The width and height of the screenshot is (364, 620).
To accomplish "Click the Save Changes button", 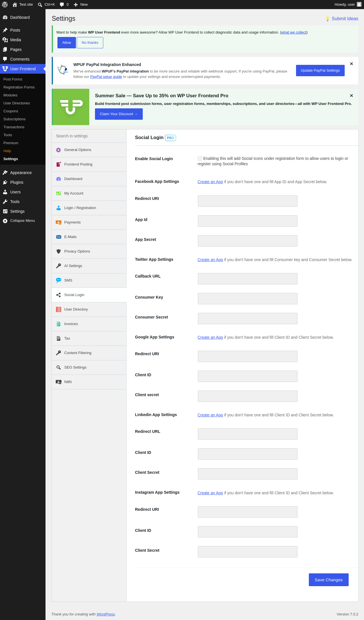I will [x=329, y=580].
